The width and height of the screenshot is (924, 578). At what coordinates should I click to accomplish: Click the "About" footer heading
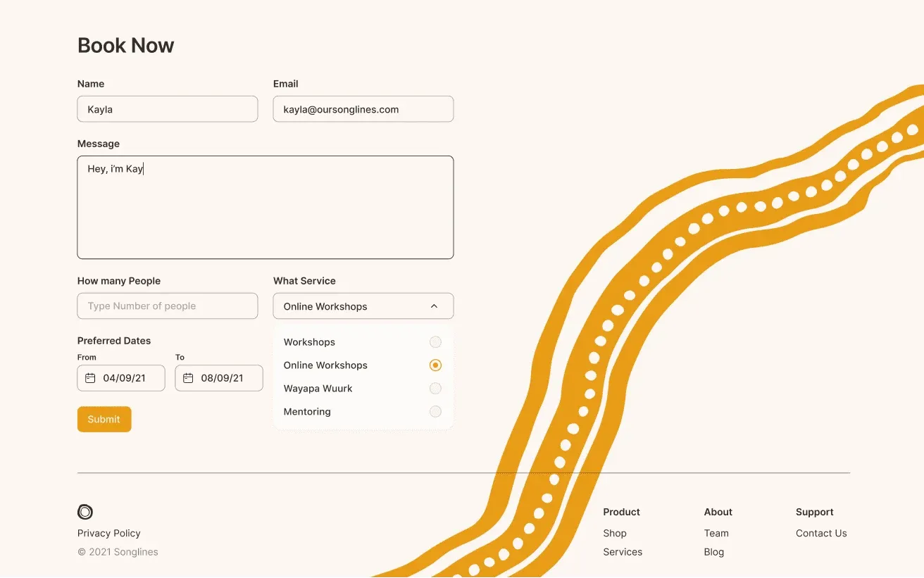click(718, 512)
